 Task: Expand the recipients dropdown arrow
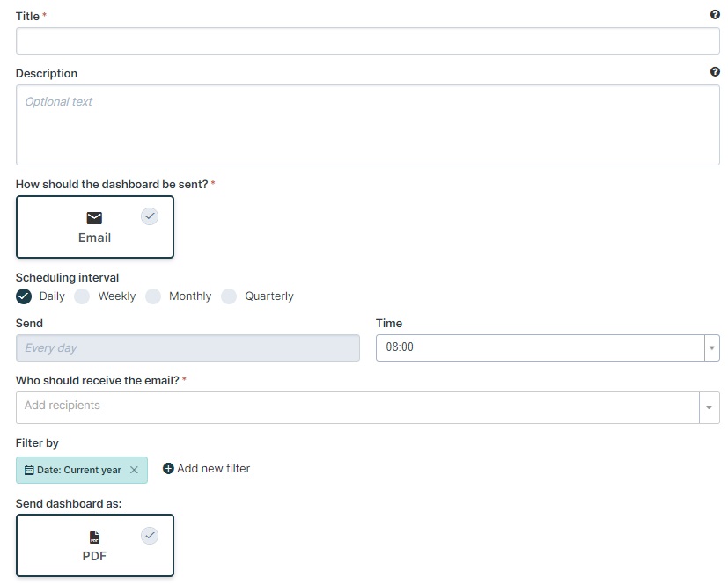click(709, 408)
